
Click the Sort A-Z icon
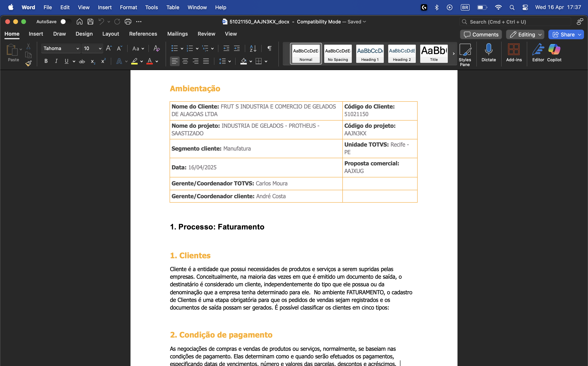(253, 48)
